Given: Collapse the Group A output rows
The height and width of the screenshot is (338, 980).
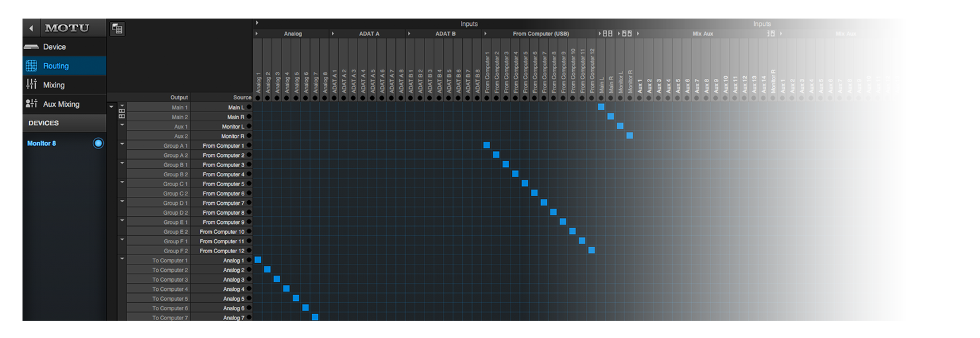Looking at the screenshot, I should pyautogui.click(x=122, y=144).
